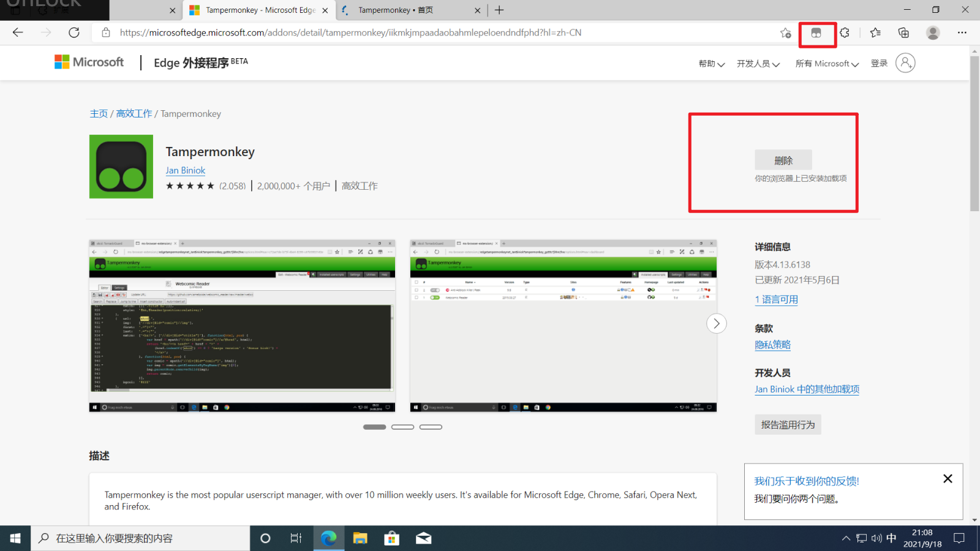The height and width of the screenshot is (551, 980).
Task: Expand the 所有 Microsoft dropdown
Action: [x=827, y=64]
